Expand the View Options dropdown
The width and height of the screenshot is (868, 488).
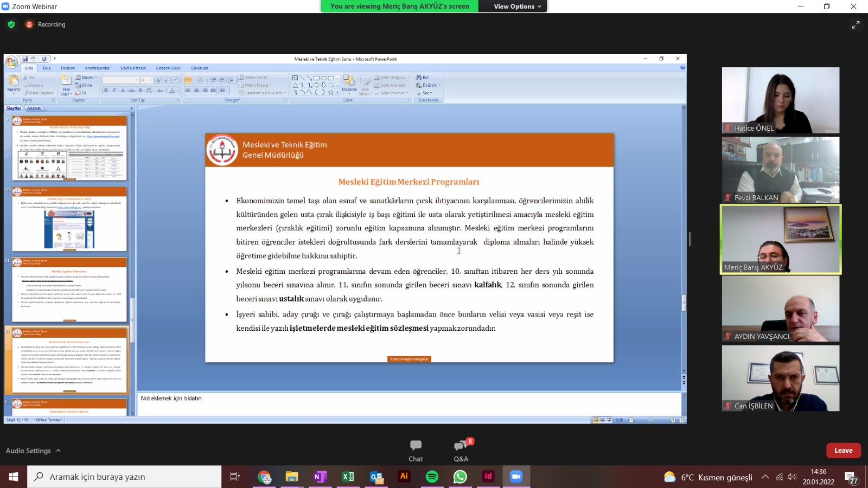click(517, 7)
